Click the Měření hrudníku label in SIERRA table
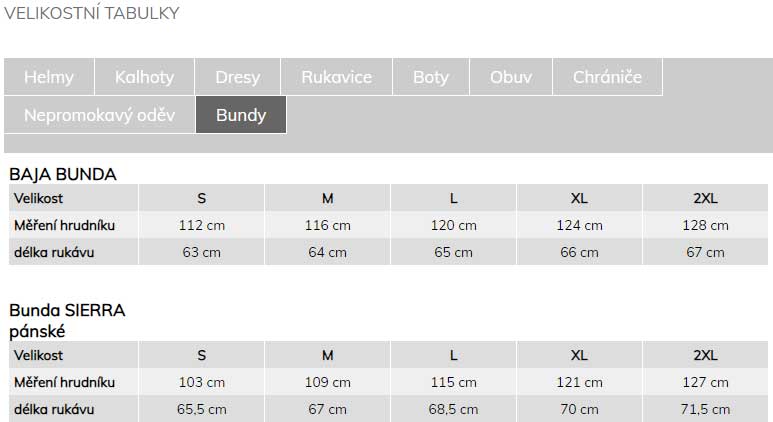 coord(64,382)
